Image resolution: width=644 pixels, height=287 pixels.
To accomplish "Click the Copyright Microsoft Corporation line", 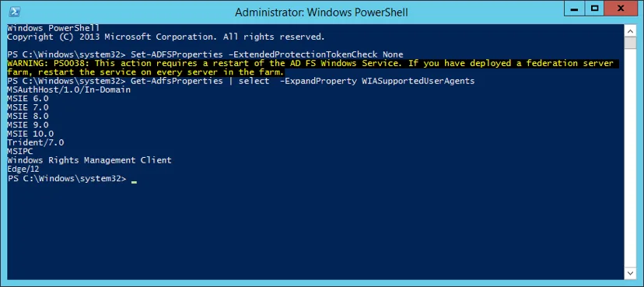I will click(166, 37).
